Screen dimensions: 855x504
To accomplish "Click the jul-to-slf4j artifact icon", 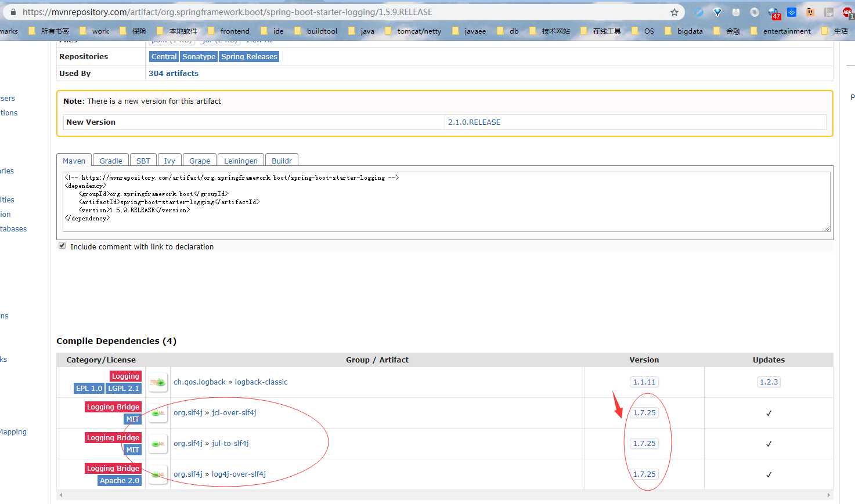I will pyautogui.click(x=158, y=444).
